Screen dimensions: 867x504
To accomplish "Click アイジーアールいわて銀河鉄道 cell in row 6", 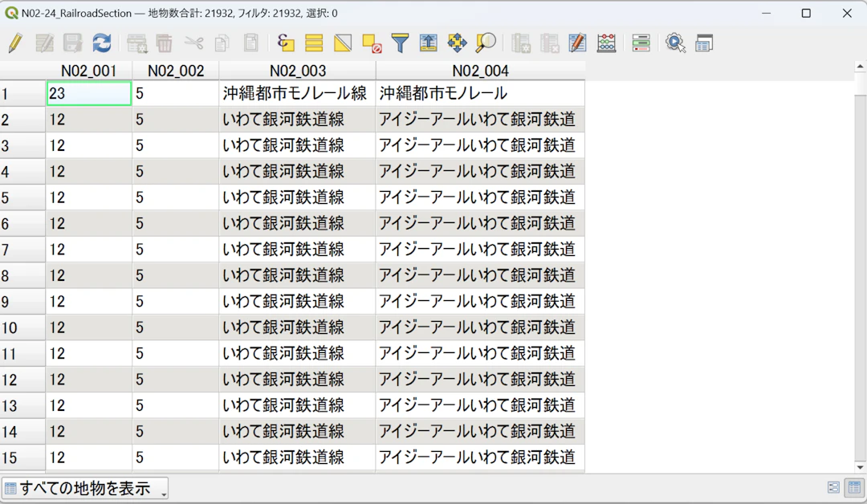I will pos(480,223).
